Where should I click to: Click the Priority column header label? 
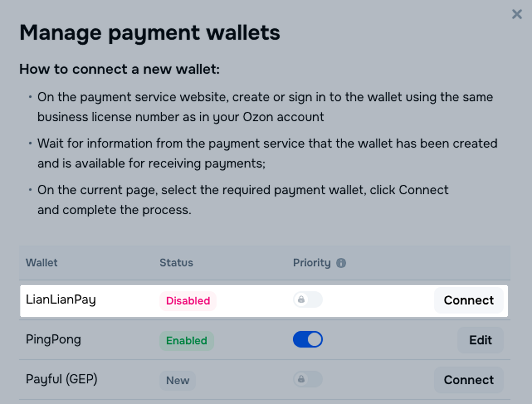(x=312, y=263)
